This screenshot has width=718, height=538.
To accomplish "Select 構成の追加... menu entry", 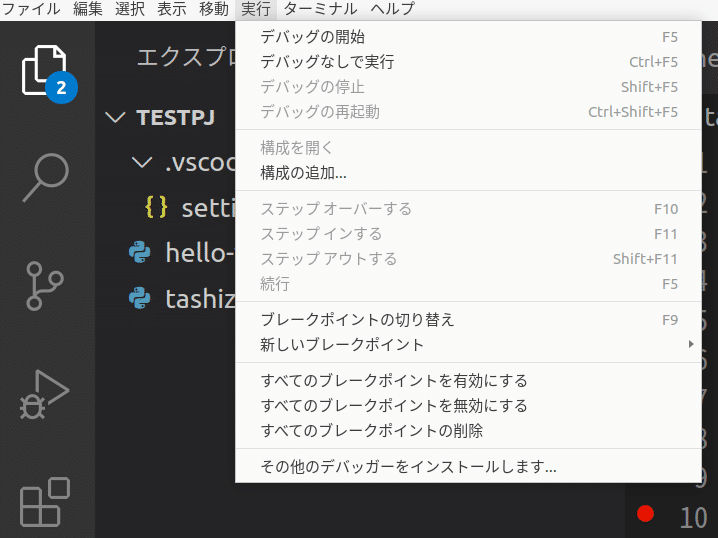I will click(x=468, y=173).
